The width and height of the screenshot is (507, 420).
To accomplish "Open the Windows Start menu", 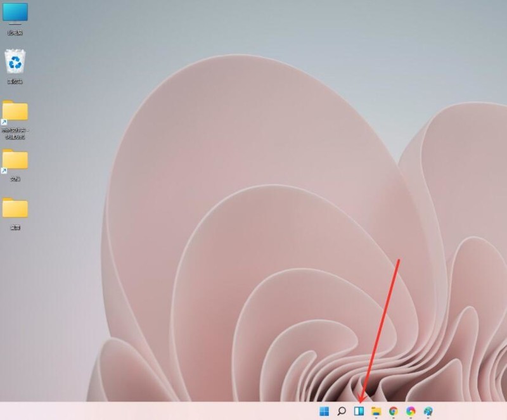I will point(324,411).
